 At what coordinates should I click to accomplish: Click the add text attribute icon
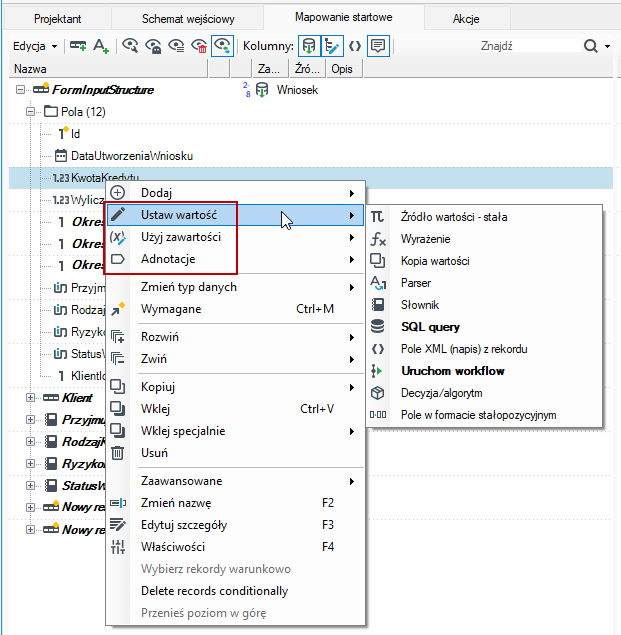(x=101, y=46)
